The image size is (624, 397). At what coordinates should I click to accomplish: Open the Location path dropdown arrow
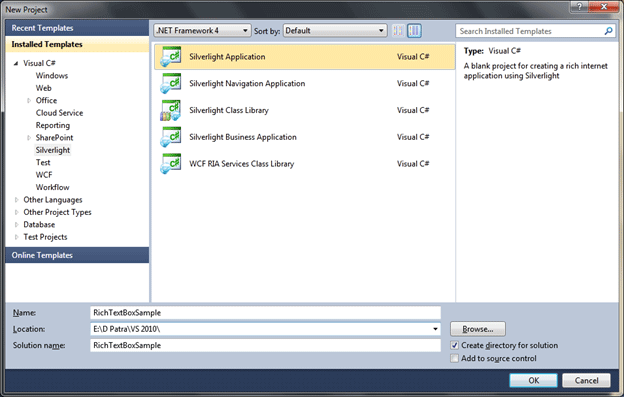[x=435, y=329]
